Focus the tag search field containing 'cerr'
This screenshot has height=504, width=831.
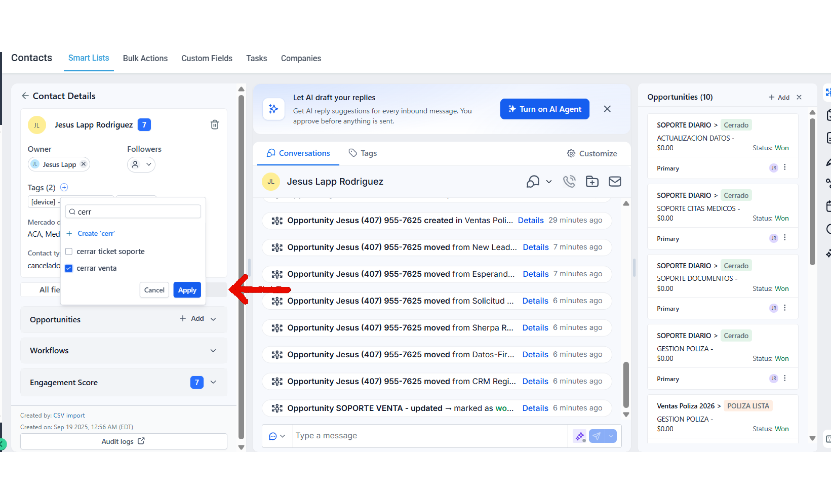point(133,212)
